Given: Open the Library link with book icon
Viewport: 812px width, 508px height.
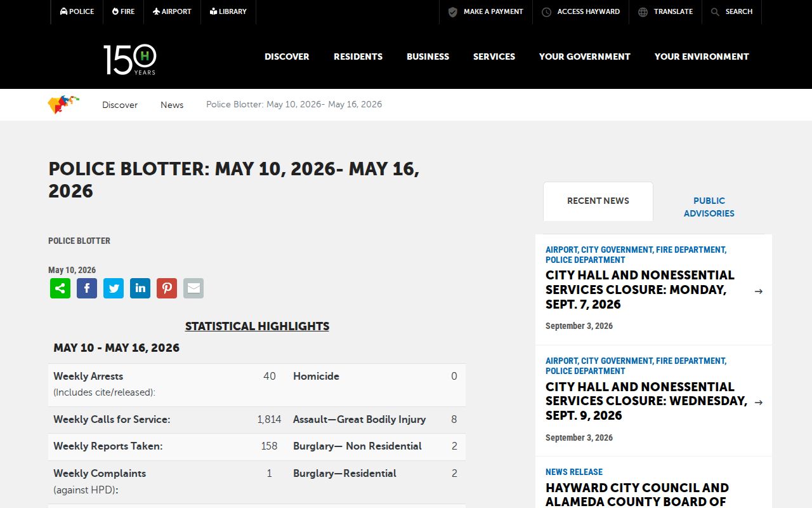Looking at the screenshot, I should 228,11.
